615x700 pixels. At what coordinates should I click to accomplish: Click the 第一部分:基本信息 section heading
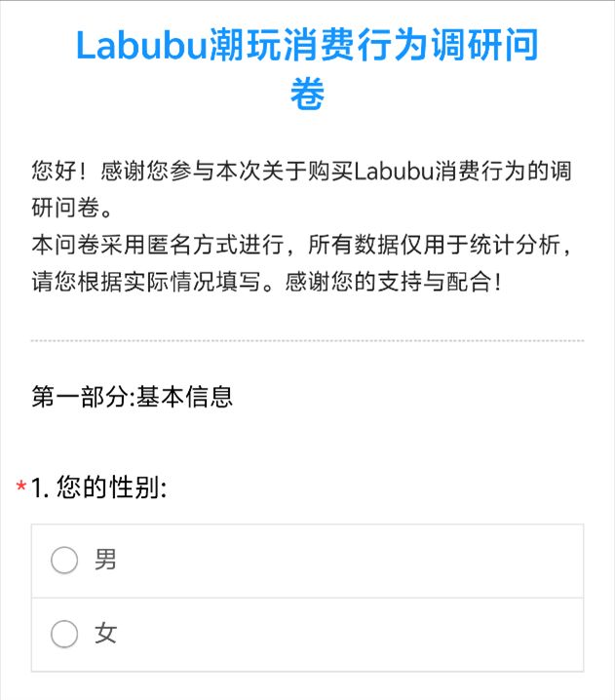133,398
